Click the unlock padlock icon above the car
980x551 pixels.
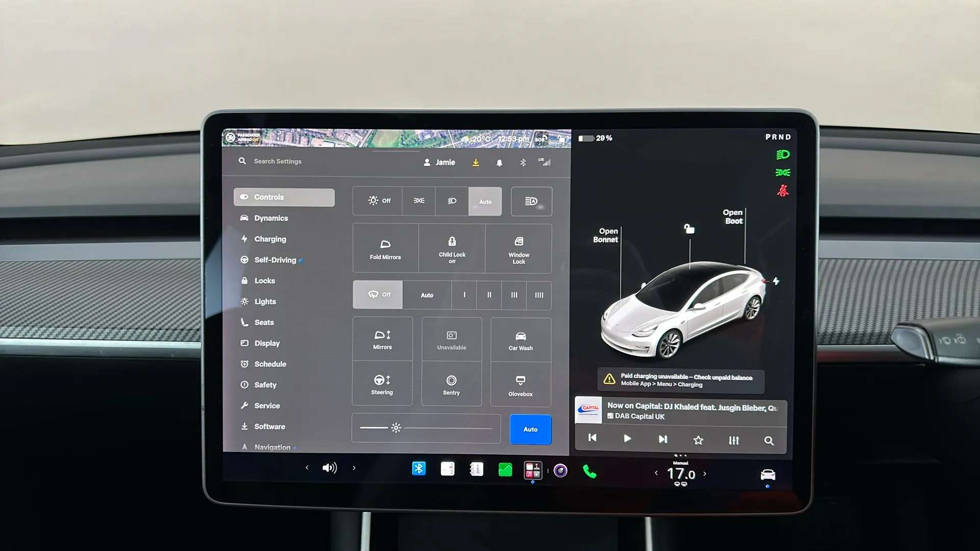click(689, 229)
